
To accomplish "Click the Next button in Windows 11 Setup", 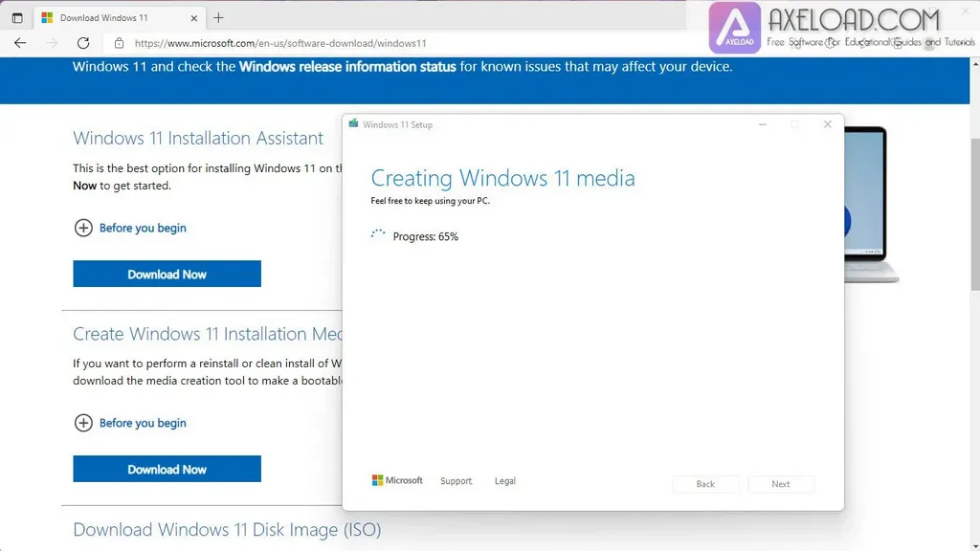I will (x=781, y=483).
